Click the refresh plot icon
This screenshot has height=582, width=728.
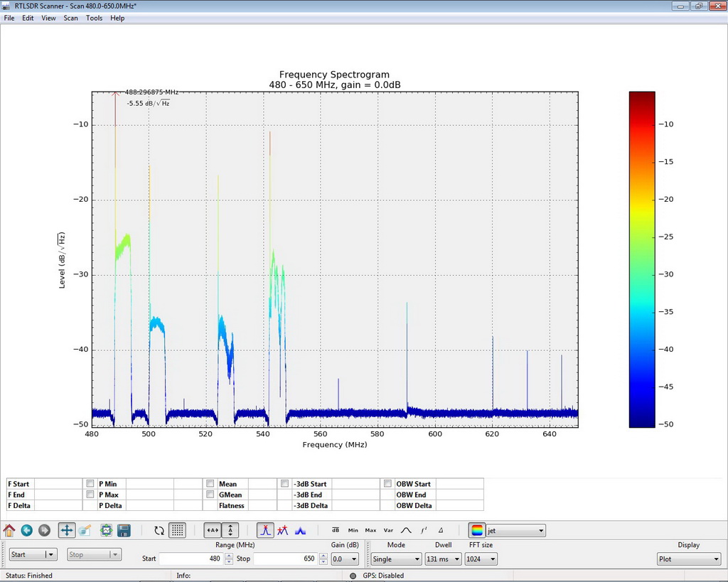pyautogui.click(x=159, y=530)
